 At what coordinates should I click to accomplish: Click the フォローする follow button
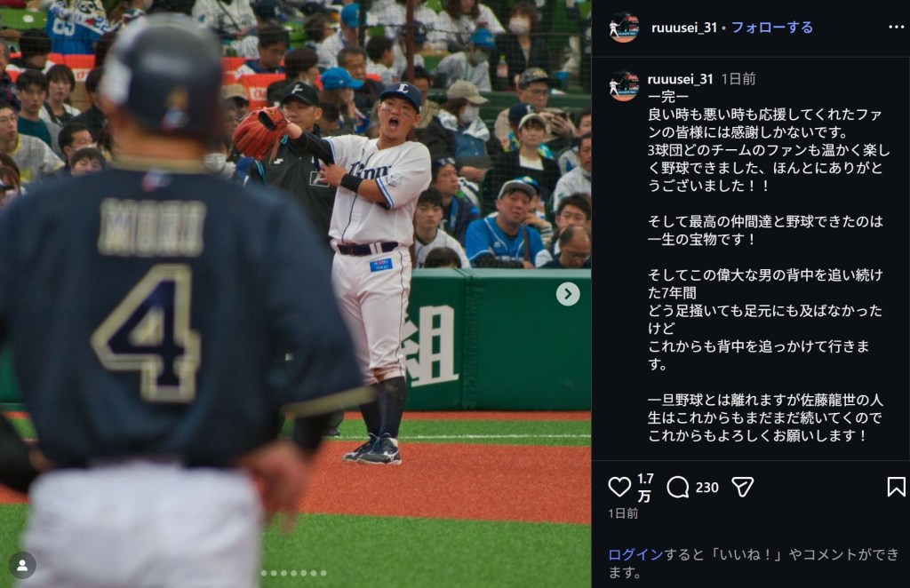tap(771, 28)
